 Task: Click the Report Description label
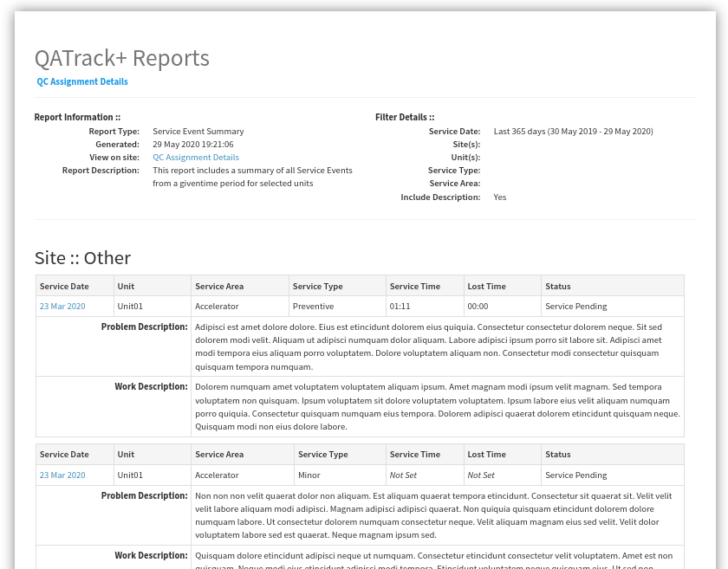(101, 171)
